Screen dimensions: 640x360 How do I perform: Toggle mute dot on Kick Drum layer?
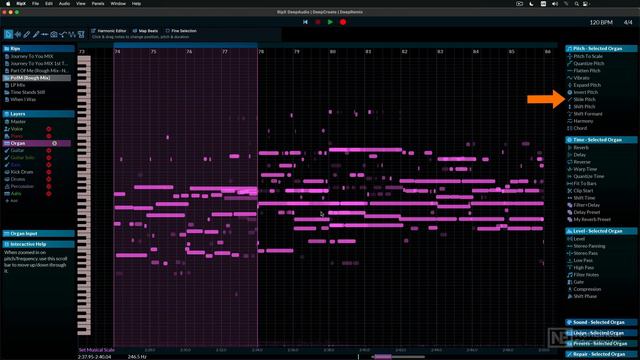[x=49, y=172]
